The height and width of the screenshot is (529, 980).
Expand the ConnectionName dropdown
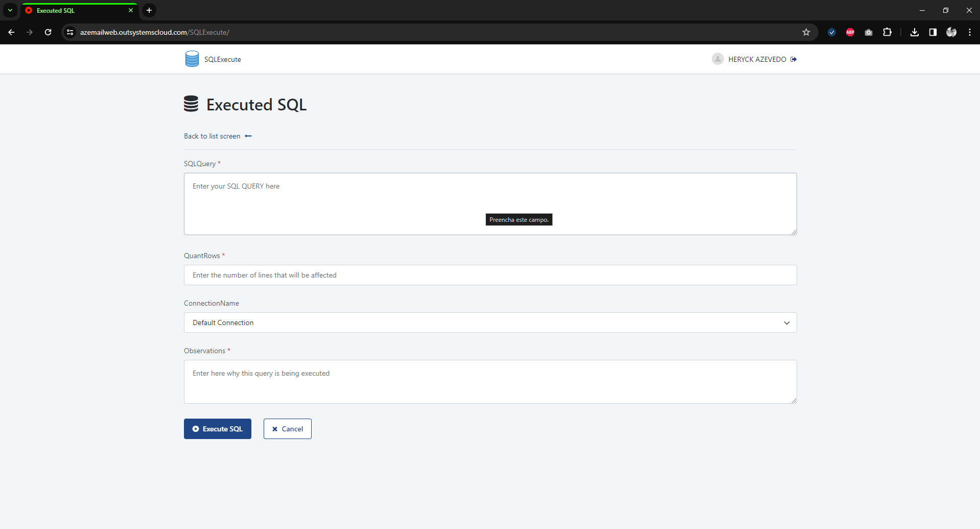490,323
